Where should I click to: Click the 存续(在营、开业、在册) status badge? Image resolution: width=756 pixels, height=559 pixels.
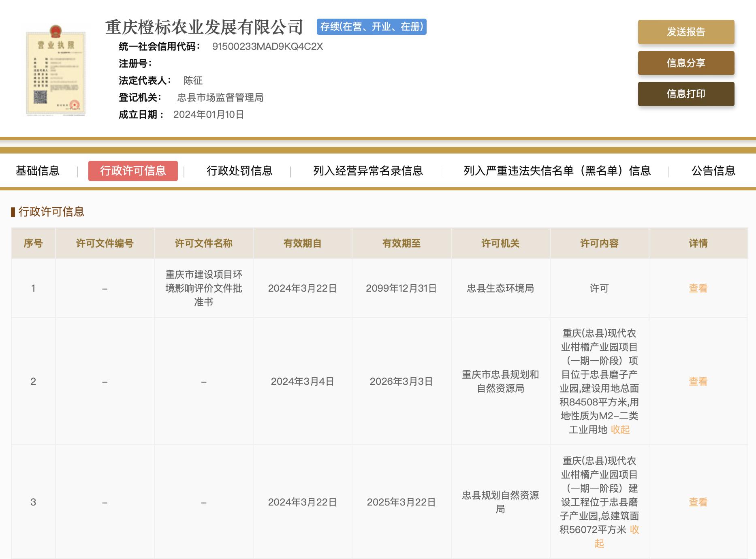(372, 27)
